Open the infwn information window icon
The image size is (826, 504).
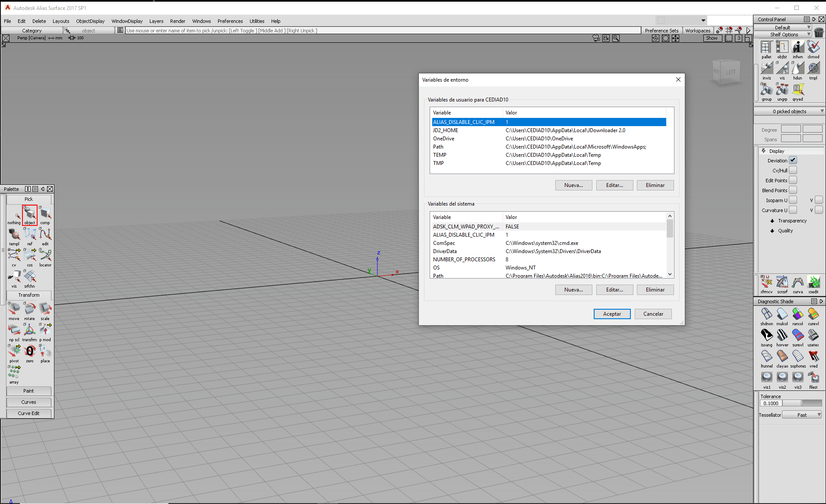(x=798, y=49)
